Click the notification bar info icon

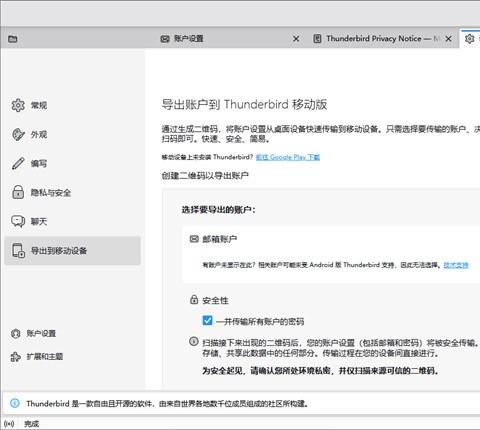pos(15,403)
